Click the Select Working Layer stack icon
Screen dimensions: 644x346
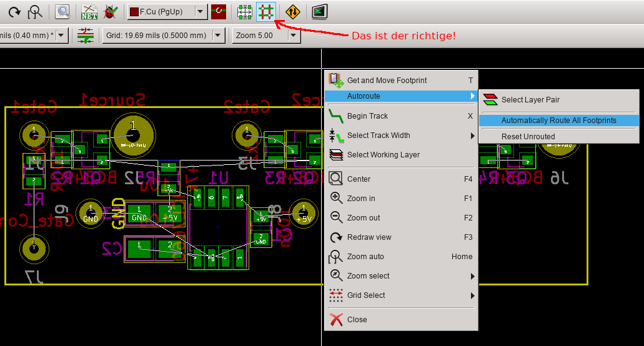[336, 155]
